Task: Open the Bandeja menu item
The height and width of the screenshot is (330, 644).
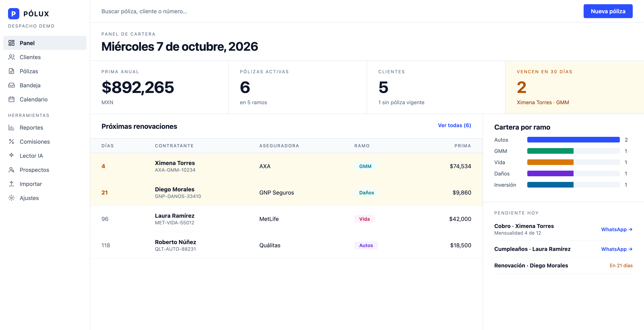Action: tap(45, 85)
